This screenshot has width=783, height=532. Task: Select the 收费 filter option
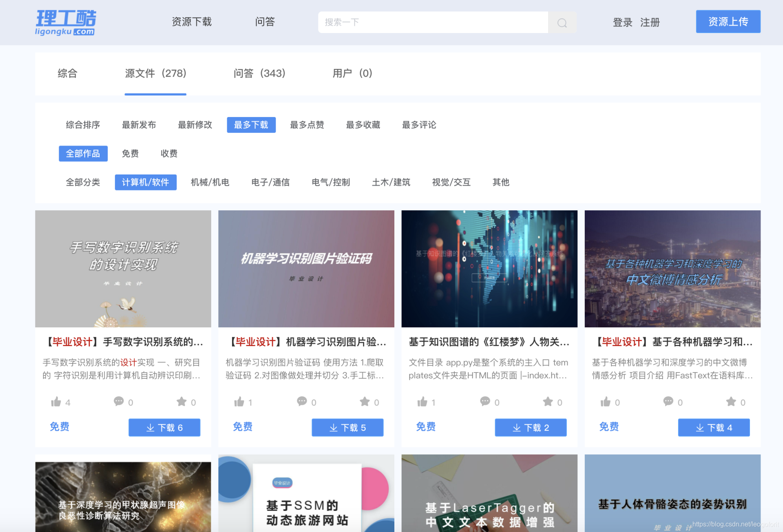point(169,154)
